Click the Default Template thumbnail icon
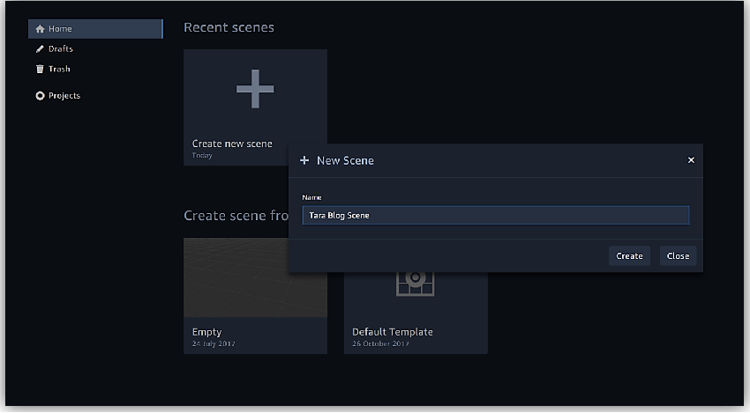The height and width of the screenshot is (413, 750). click(415, 283)
